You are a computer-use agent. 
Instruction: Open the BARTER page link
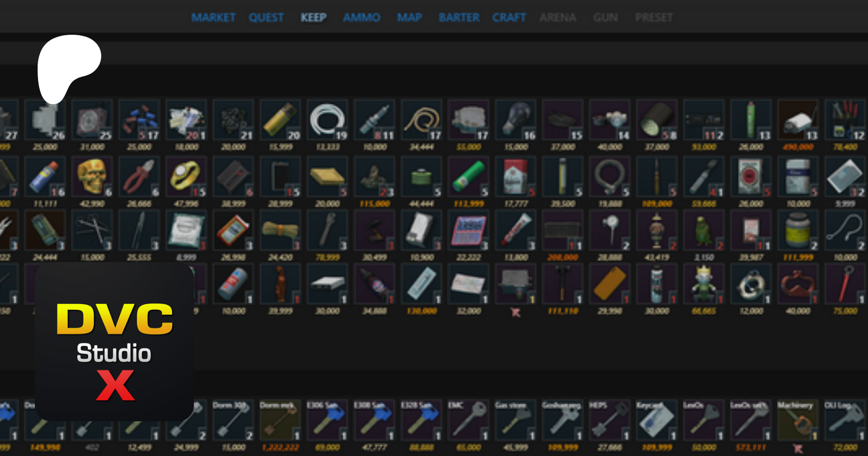(x=459, y=18)
